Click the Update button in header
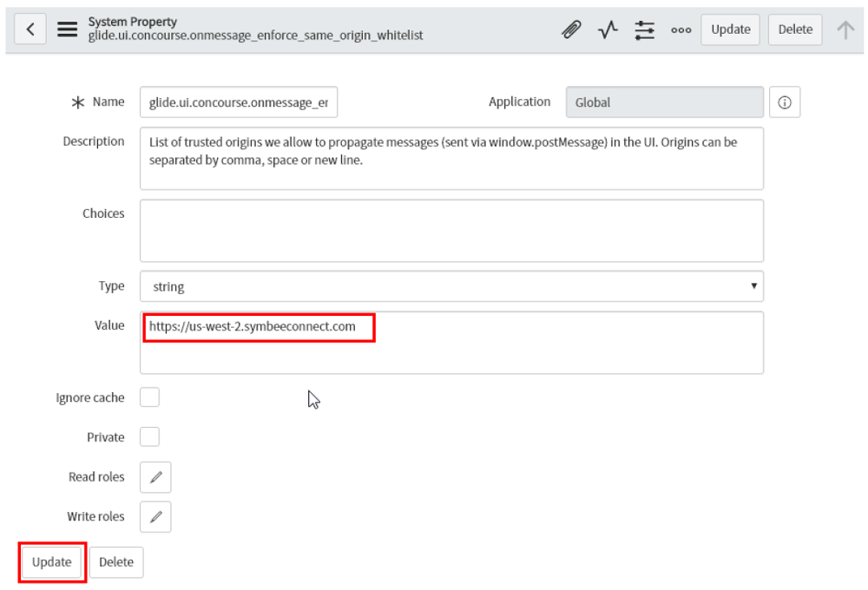 [x=731, y=29]
